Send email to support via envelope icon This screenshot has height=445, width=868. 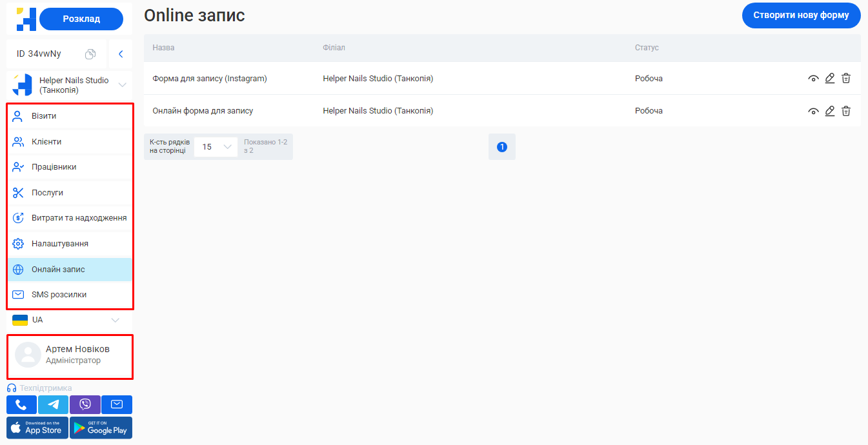116,404
